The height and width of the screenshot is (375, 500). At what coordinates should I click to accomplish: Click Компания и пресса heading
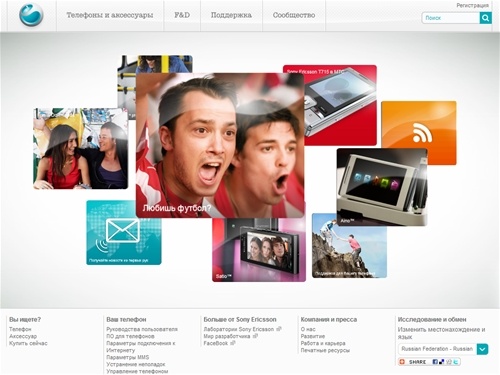329,319
